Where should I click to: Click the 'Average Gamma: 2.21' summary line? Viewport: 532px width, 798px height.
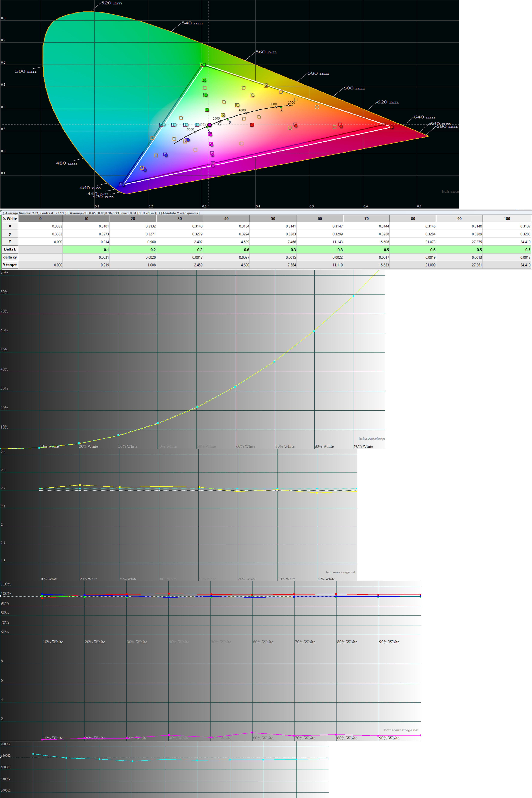coord(101,213)
